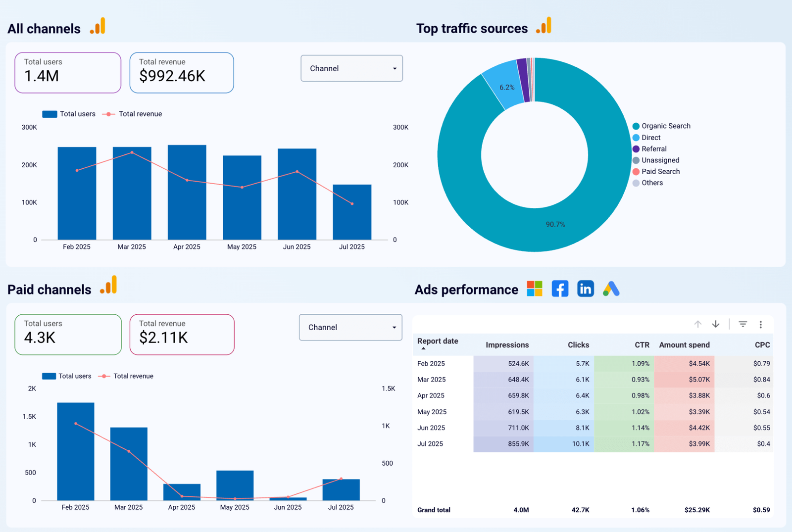
Task: Click the Jul 2025 impressions value 855.9K
Action: [x=518, y=444]
